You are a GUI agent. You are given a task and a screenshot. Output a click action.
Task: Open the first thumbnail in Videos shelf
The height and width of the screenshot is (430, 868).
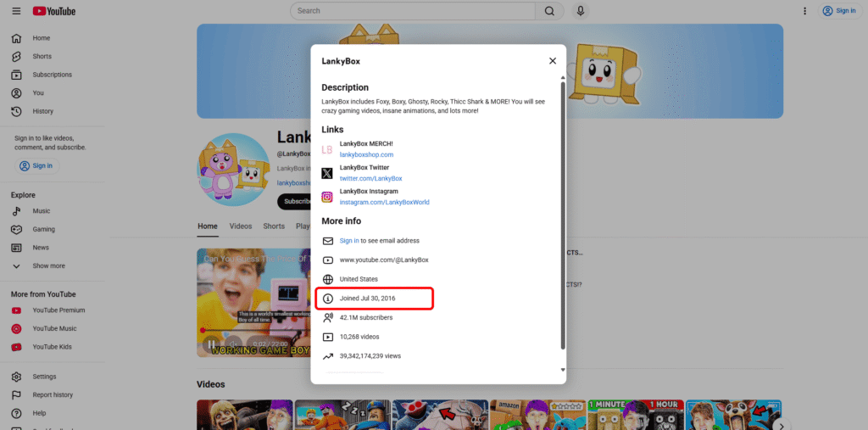point(245,415)
